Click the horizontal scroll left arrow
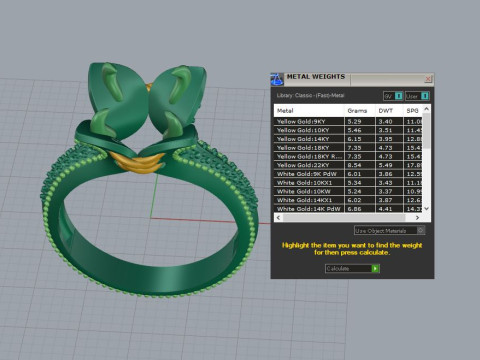 [x=278, y=218]
